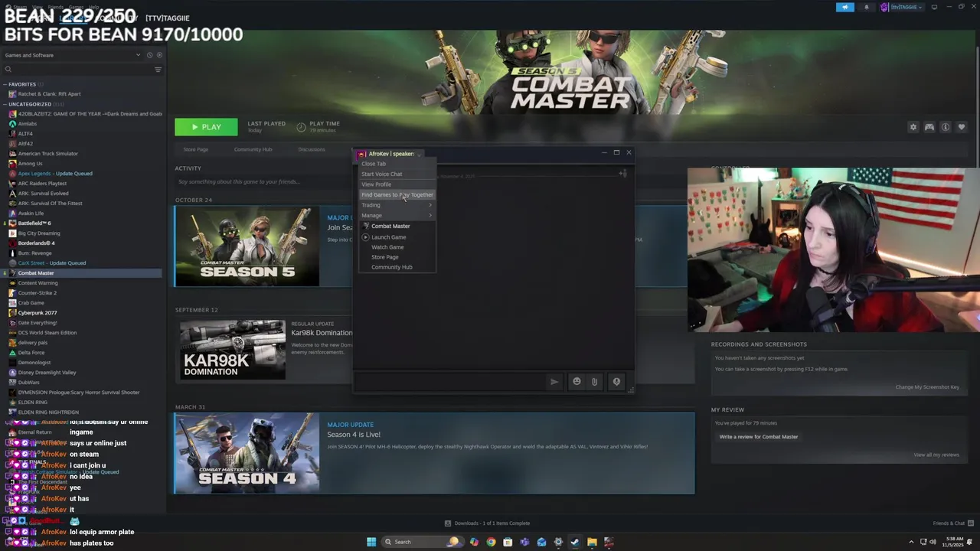This screenshot has height=551, width=980.
Task: Select Borderlands 4 in library list
Action: point(36,243)
